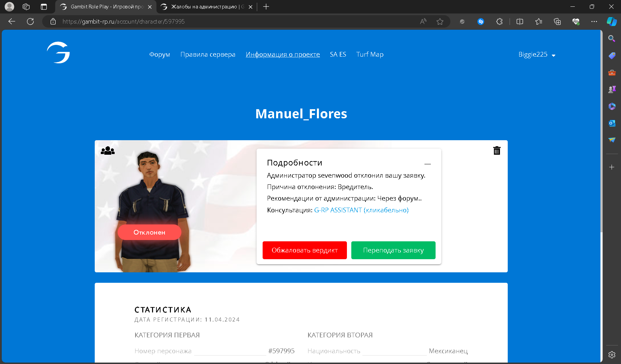Open Copilot icon in browser toolbar
Image resolution: width=621 pixels, height=364 pixels.
tap(612, 22)
